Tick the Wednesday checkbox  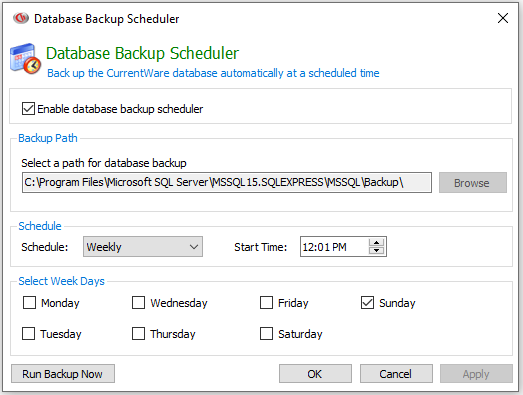(138, 303)
